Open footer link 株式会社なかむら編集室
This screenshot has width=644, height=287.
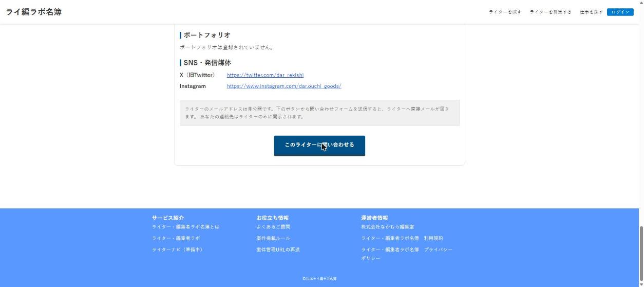click(x=388, y=227)
